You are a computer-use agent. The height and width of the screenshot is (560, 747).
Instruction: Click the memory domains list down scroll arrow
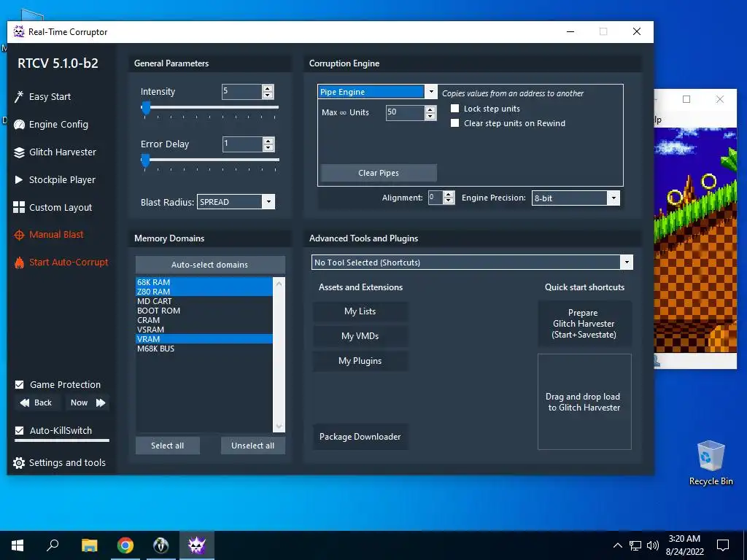click(279, 426)
